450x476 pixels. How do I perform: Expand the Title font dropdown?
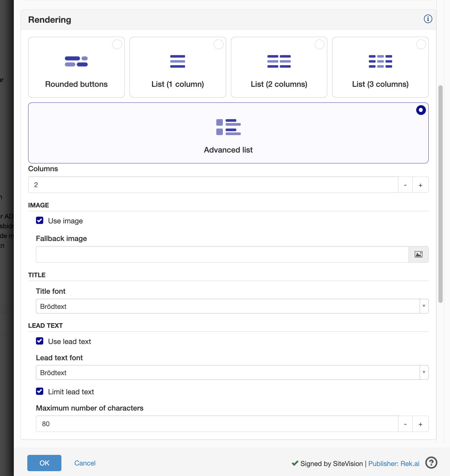(424, 306)
